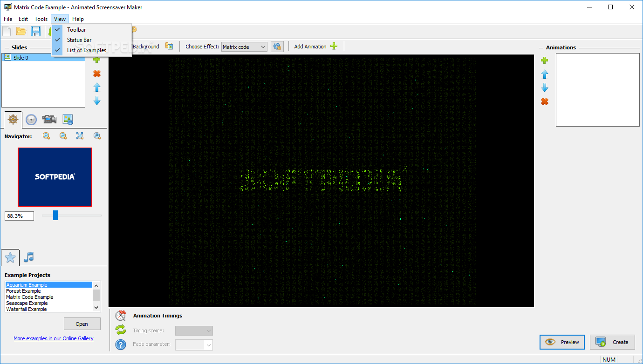Create a new project with blank page icon
The width and height of the screenshot is (643, 364).
[x=7, y=31]
